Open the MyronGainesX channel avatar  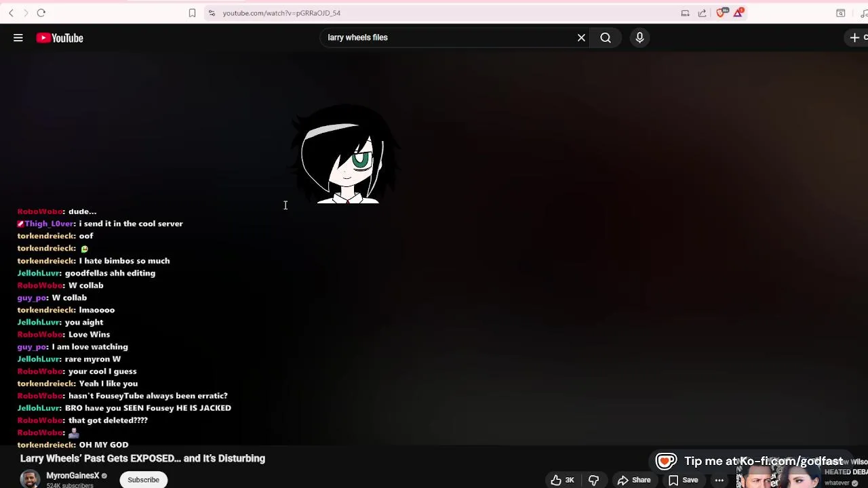(x=30, y=479)
